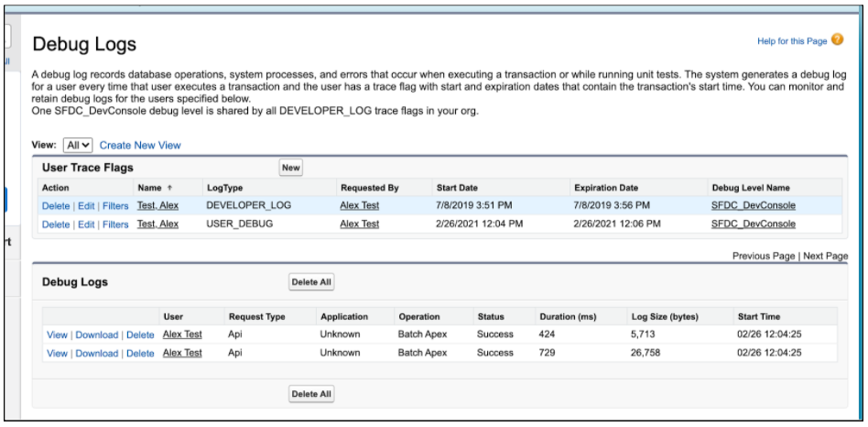Click Test, Alex name in USER_DEBUG row
This screenshot has height=427, width=868.
tap(157, 224)
